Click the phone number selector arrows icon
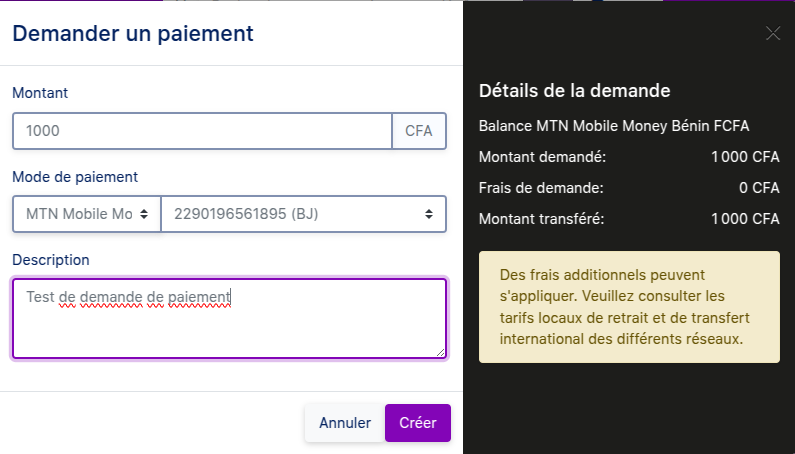This screenshot has width=795, height=454. [429, 214]
